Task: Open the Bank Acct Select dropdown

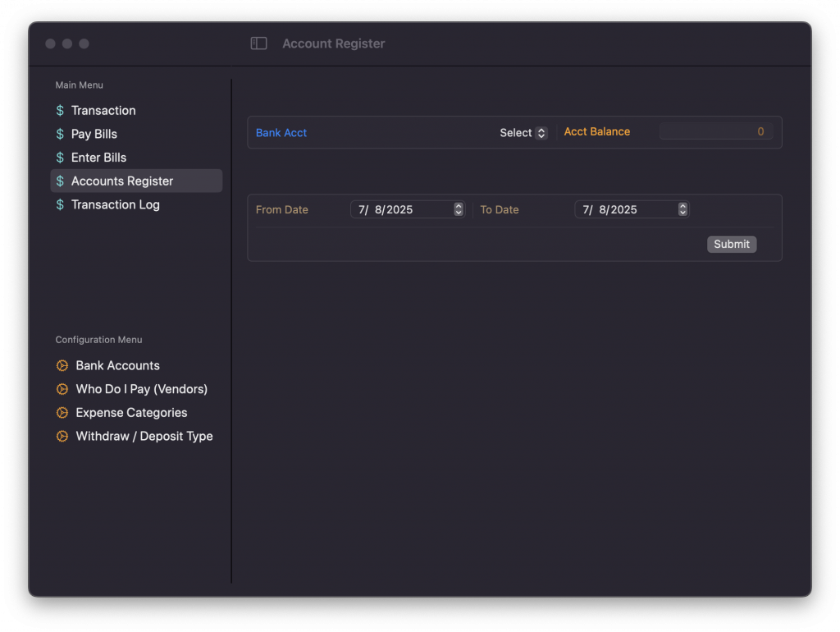Action: 523,133
